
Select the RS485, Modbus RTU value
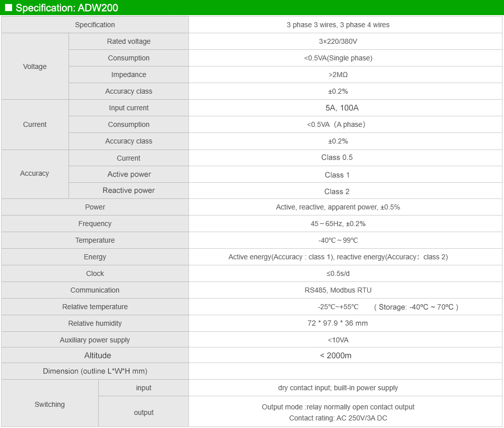click(338, 290)
